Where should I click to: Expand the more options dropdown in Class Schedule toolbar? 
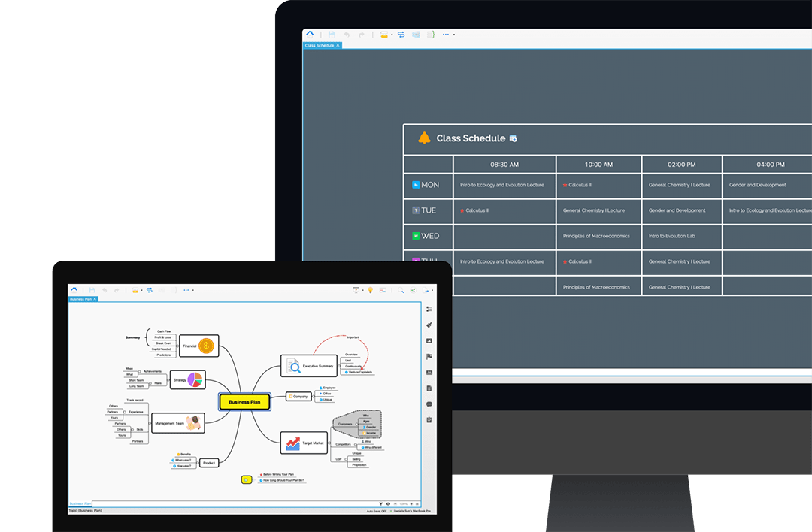[454, 35]
